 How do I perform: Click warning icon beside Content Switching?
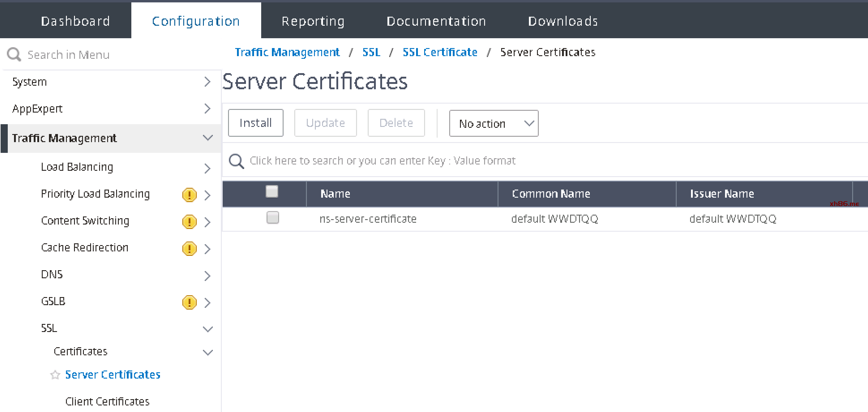189,222
